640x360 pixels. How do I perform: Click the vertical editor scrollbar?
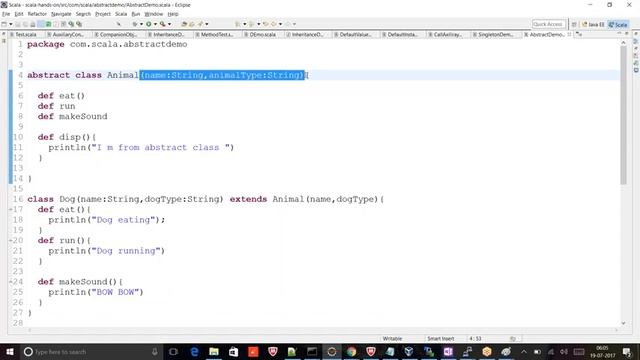coord(623,115)
